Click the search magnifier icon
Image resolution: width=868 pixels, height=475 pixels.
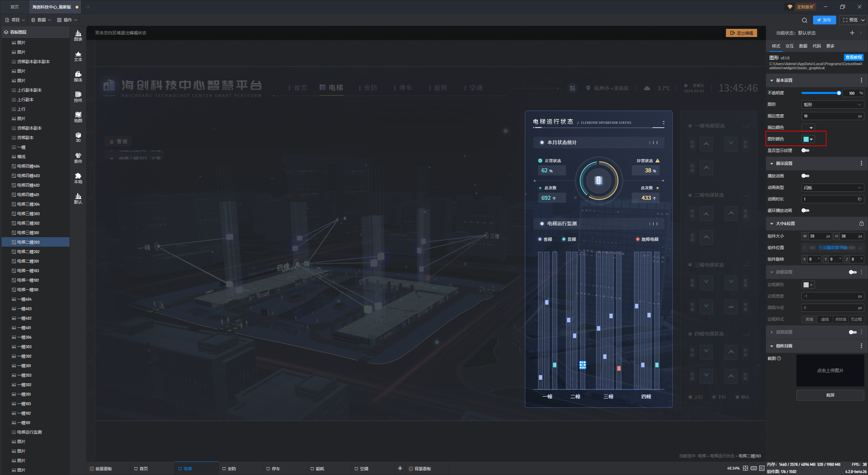804,20
